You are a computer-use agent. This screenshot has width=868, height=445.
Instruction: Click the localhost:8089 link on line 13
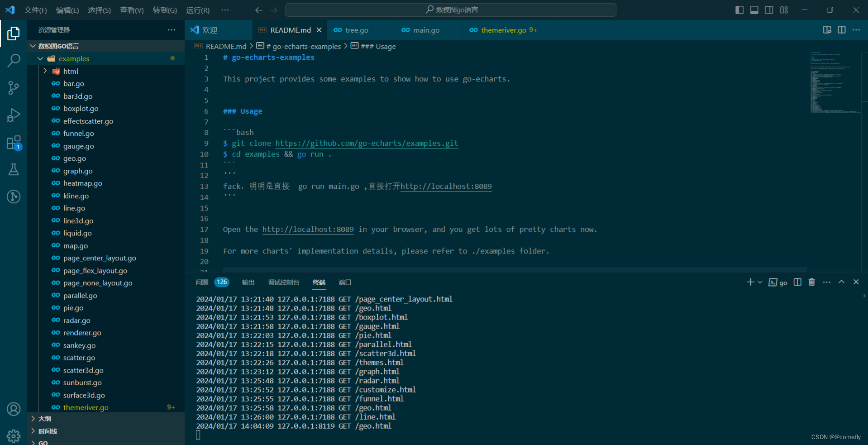click(446, 186)
